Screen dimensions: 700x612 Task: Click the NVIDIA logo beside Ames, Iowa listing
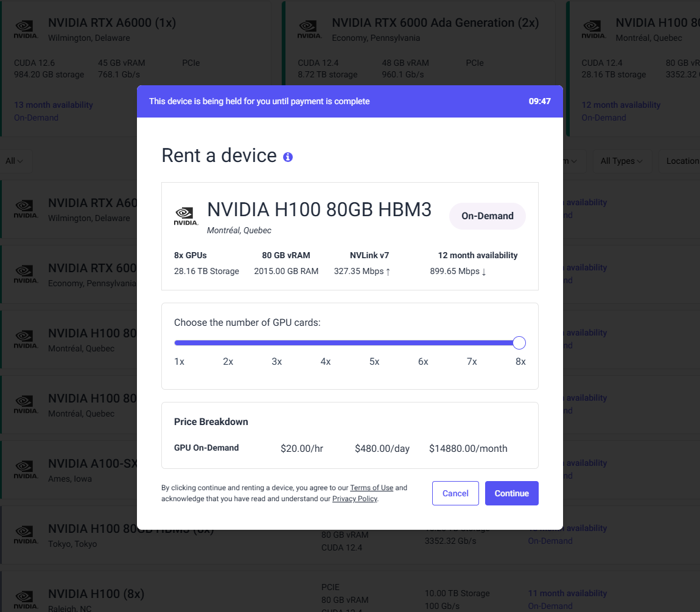[26, 470]
